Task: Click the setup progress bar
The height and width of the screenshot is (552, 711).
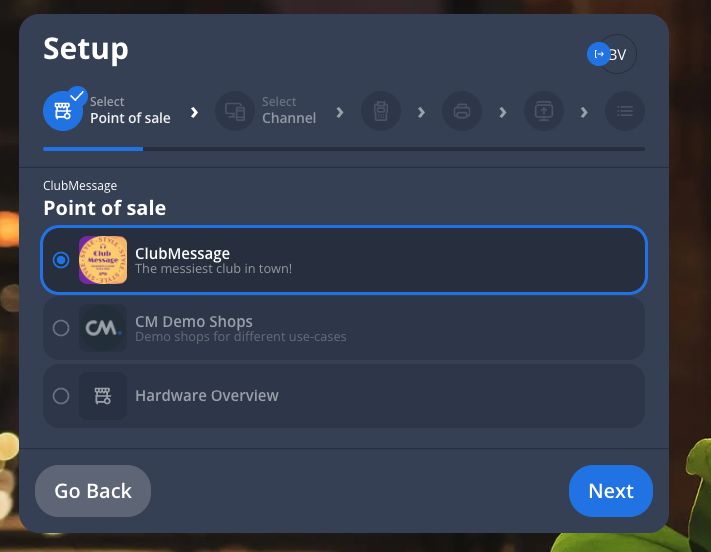Action: tap(343, 149)
